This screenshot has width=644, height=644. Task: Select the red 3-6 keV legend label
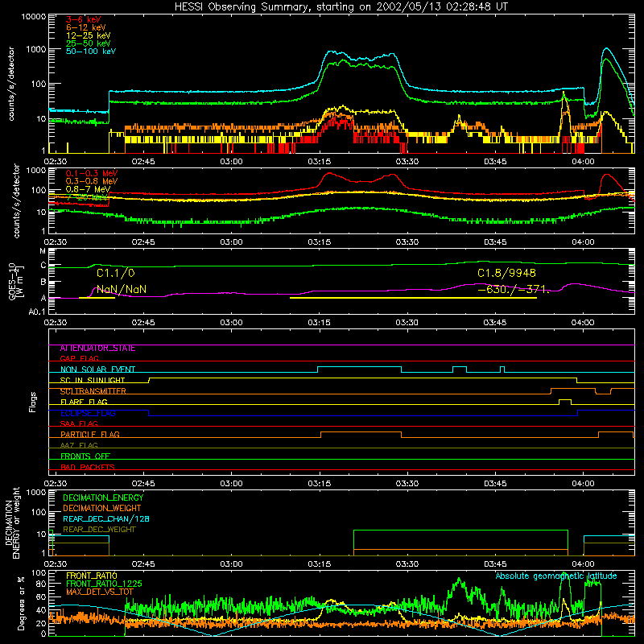pos(83,19)
